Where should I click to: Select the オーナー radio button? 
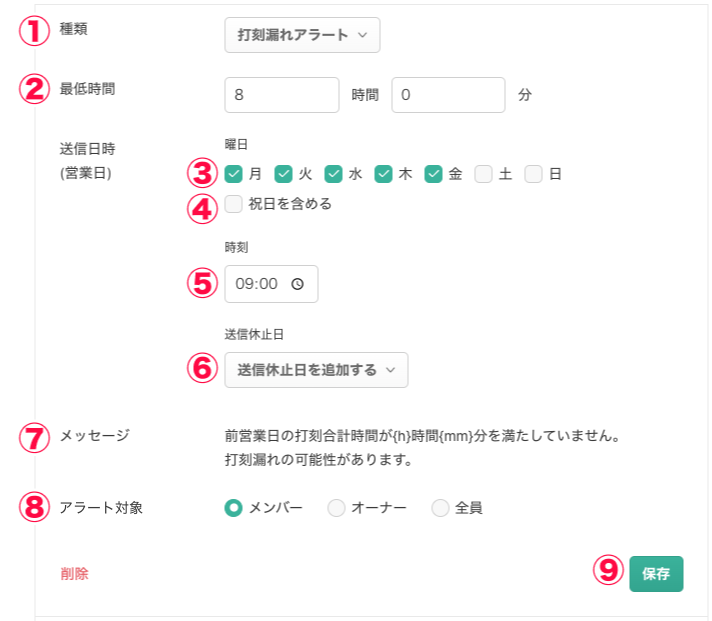[337, 508]
